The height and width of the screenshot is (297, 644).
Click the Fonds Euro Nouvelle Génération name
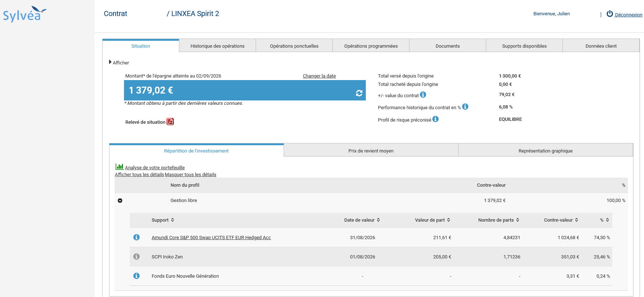coord(185,276)
